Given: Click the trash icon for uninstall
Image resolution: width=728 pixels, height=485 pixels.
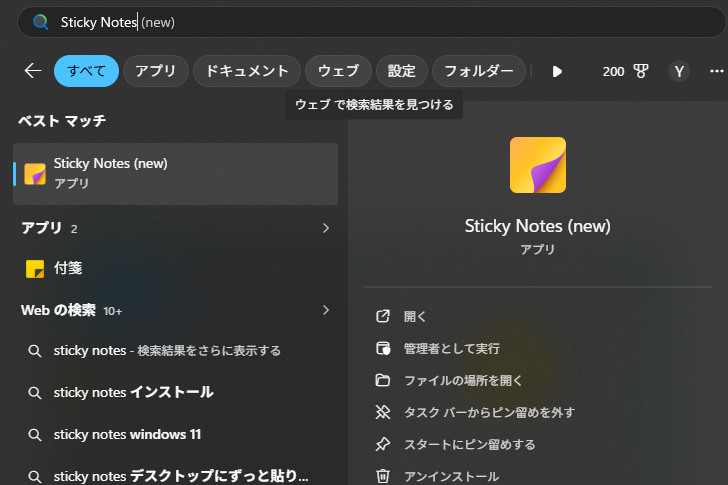Looking at the screenshot, I should click(x=383, y=476).
